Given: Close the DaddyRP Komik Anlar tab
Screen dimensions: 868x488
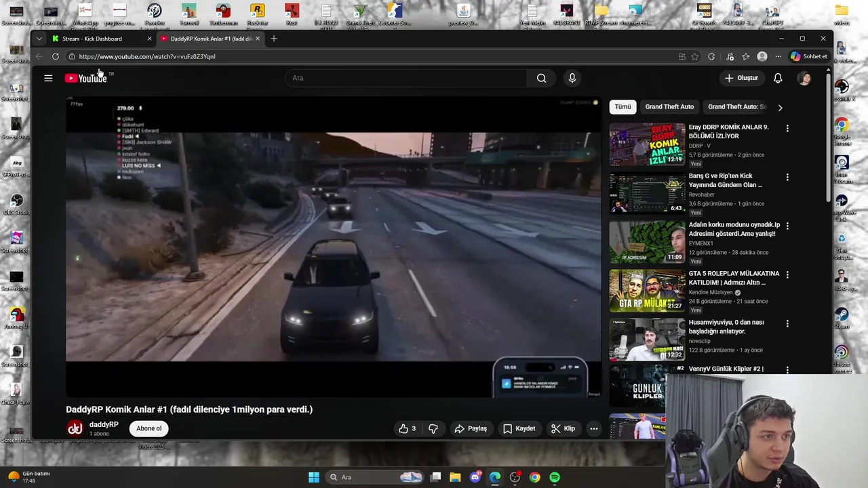Looking at the screenshot, I should [258, 39].
